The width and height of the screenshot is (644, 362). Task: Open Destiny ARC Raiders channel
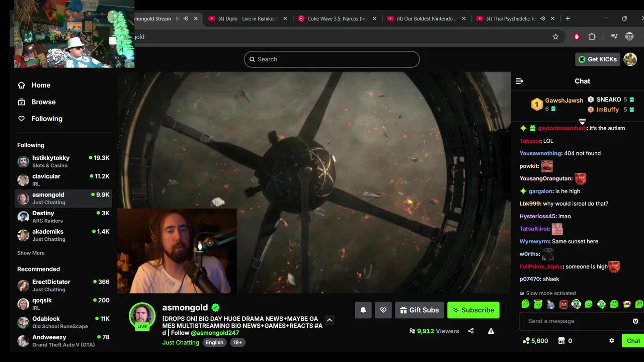(x=63, y=217)
